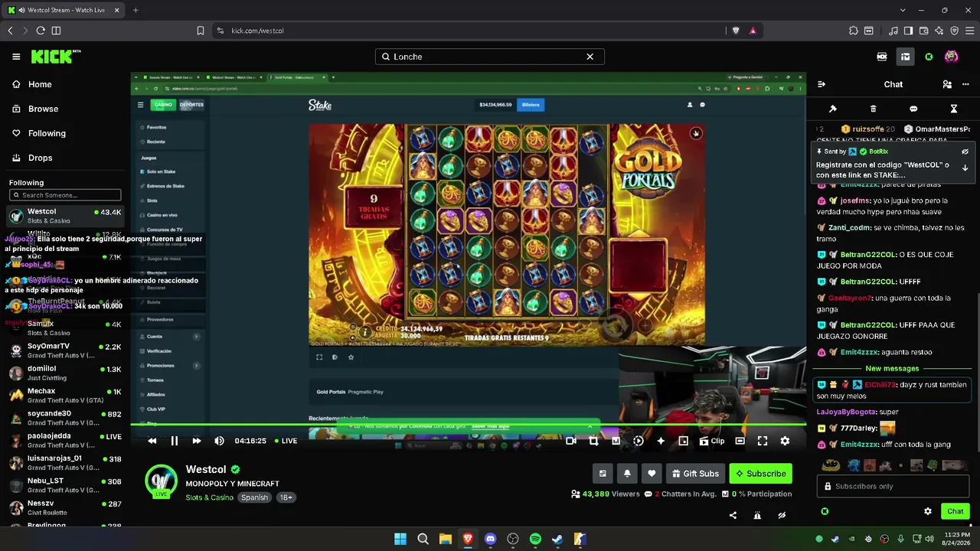Image resolution: width=980 pixels, height=551 pixels.
Task: Open the Kick inbox icon in header
Action: (905, 57)
